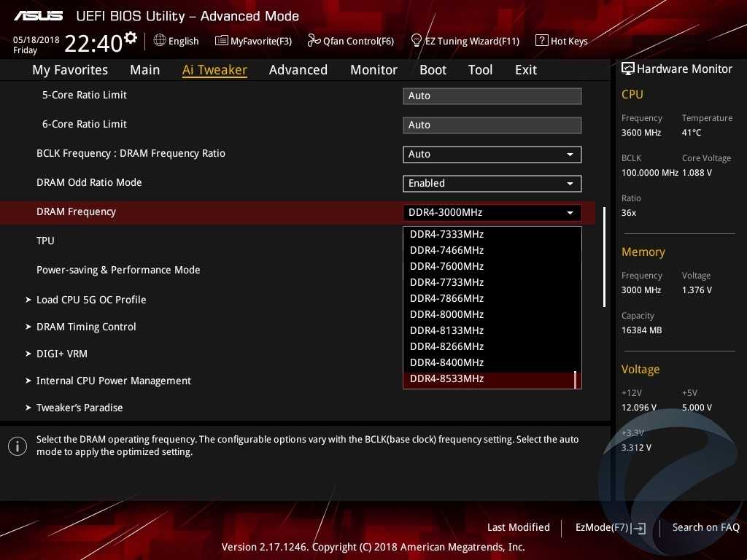Launch Qfan Control fan icon

[x=314, y=41]
